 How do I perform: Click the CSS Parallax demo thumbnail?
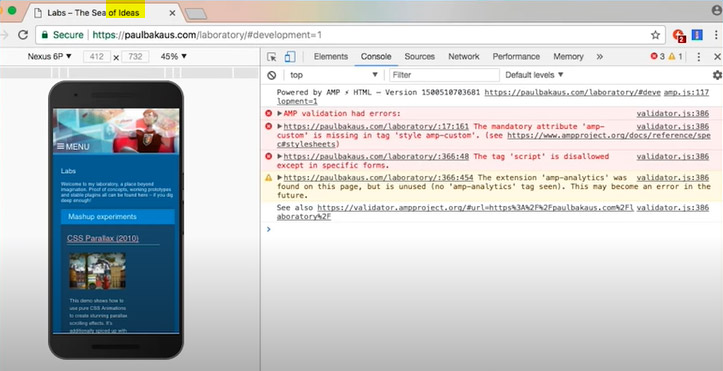tap(97, 271)
